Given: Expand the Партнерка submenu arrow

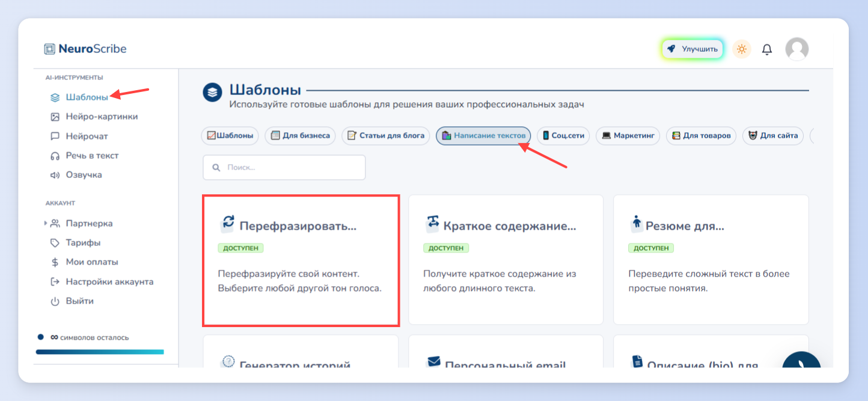Looking at the screenshot, I should click(46, 223).
